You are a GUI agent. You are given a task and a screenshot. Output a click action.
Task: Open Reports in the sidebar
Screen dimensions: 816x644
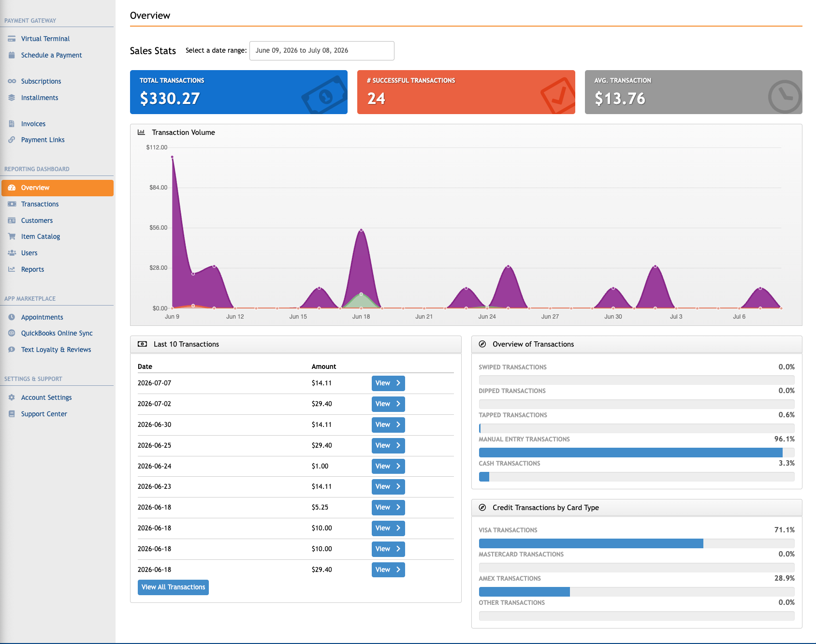[x=32, y=269]
